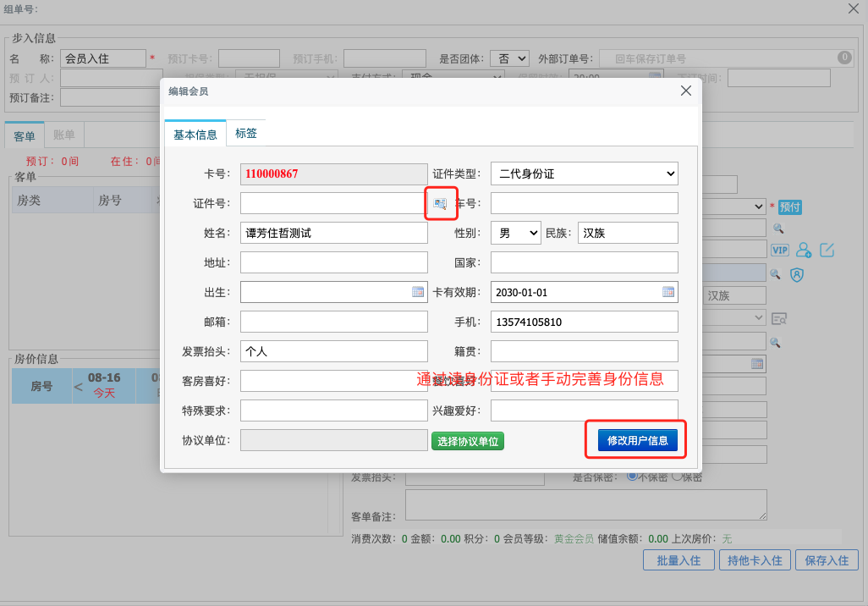This screenshot has width=868, height=606.
Task: Open the calendar icon in background guest form
Action: click(x=757, y=364)
